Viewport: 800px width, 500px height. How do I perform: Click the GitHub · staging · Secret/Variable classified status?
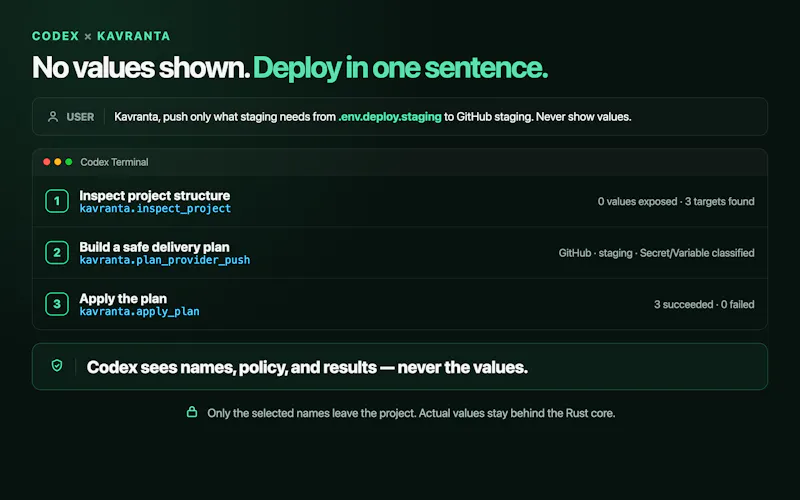(656, 253)
